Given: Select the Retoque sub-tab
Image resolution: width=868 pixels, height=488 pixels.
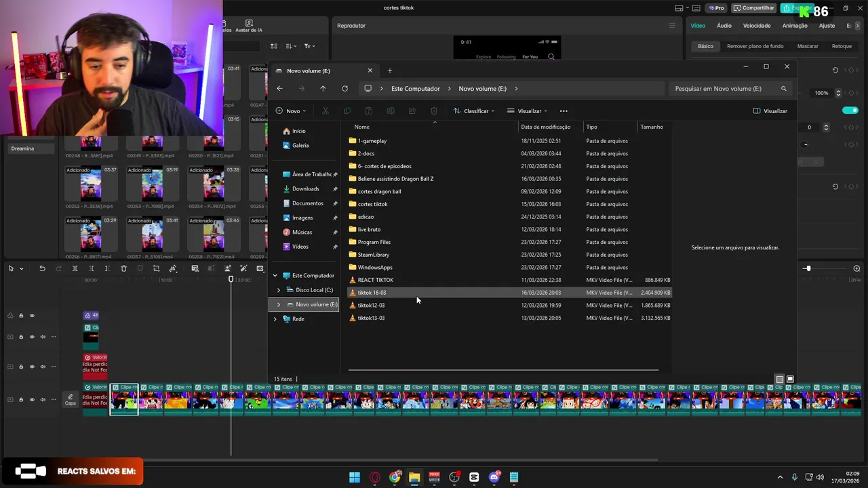Looking at the screenshot, I should point(842,46).
